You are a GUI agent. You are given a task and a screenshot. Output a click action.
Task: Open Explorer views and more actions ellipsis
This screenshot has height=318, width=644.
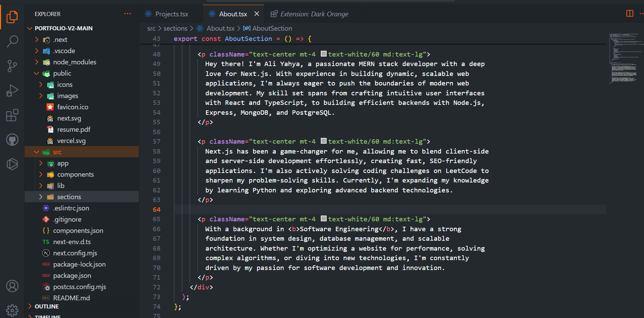click(128, 14)
